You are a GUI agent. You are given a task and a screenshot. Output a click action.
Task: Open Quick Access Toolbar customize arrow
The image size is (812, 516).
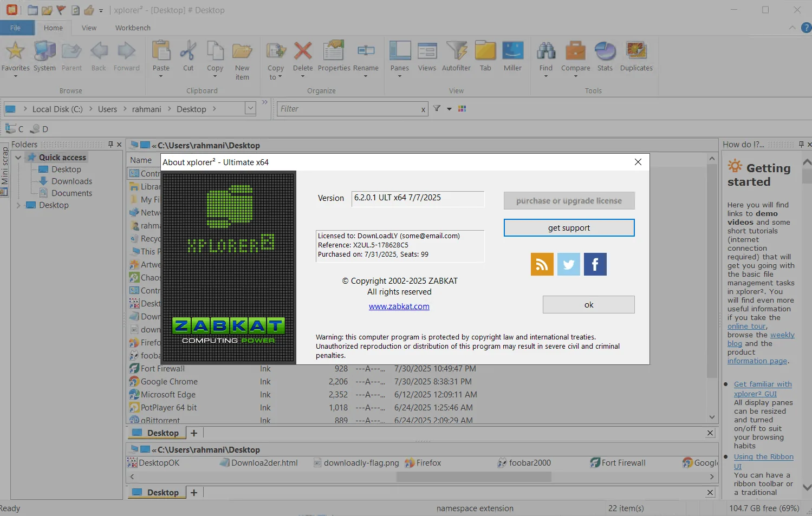pyautogui.click(x=101, y=10)
